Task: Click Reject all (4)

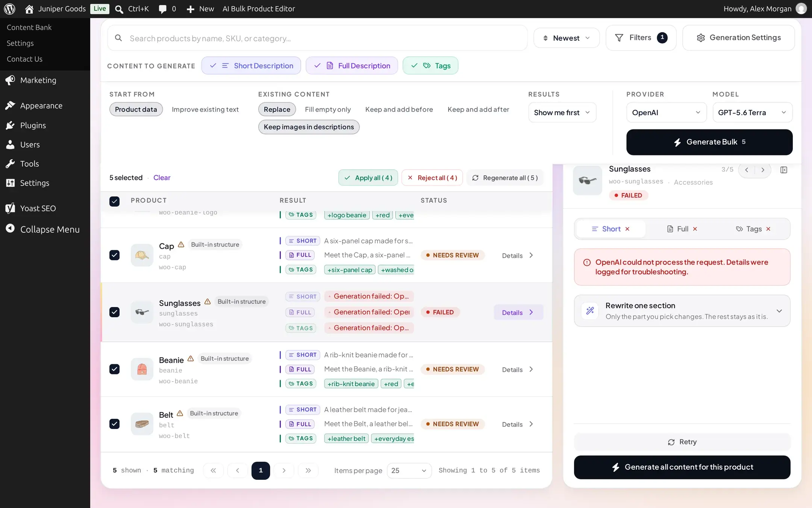Action: point(432,178)
